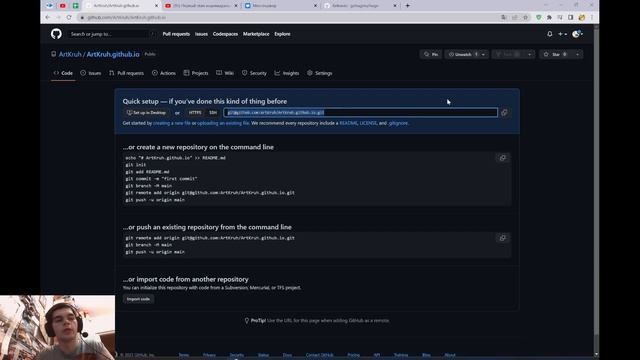The height and width of the screenshot is (360, 640).
Task: Open the pinned green plus tab
Action: tap(76, 6)
